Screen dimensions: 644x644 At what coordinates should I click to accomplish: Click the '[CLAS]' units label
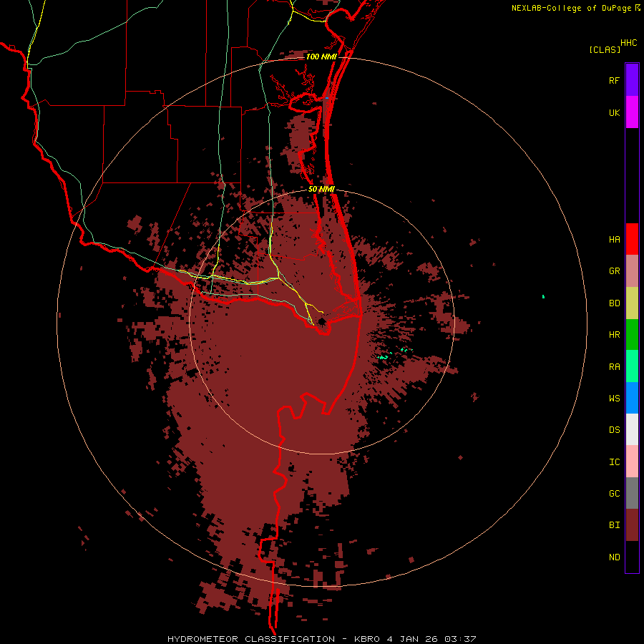click(x=605, y=50)
